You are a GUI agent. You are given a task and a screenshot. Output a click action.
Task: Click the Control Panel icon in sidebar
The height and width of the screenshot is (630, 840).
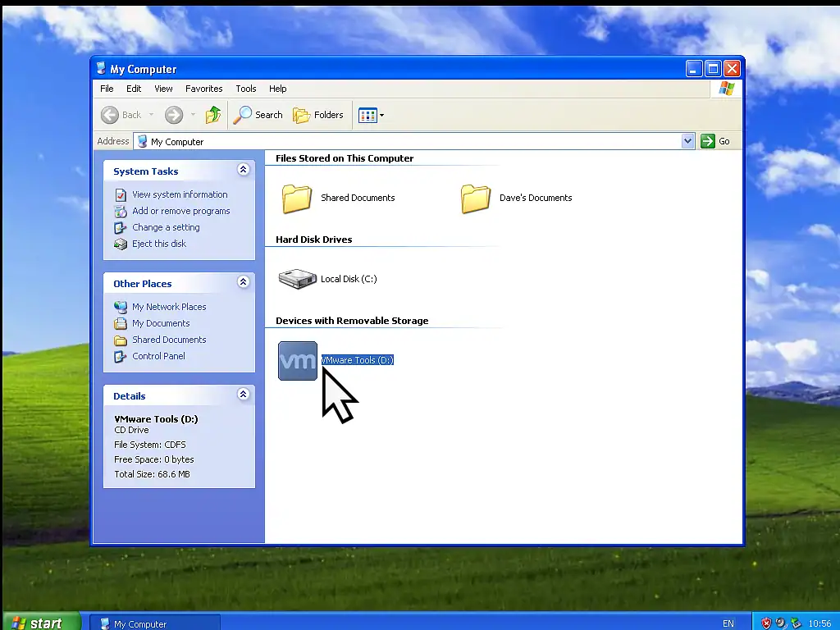tap(121, 356)
